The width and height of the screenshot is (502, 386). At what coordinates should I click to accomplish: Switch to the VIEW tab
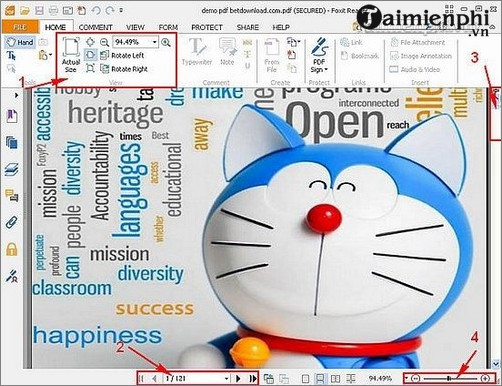tap(135, 27)
